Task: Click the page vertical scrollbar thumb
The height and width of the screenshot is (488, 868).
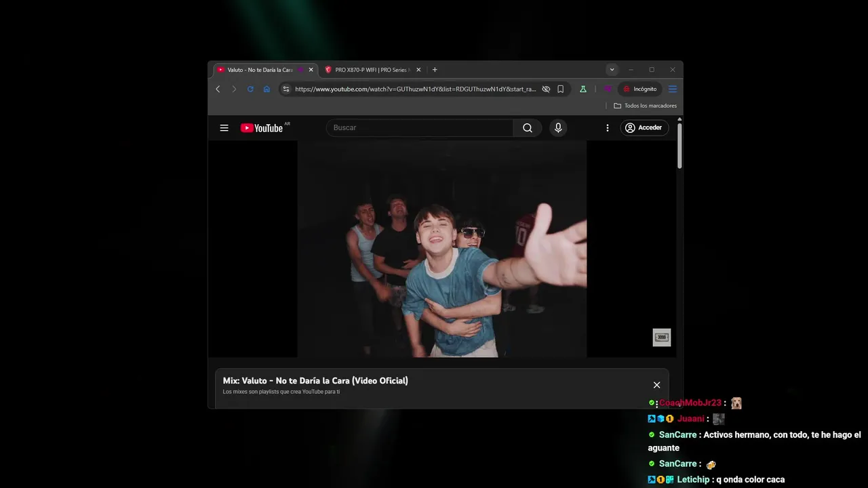Action: (679, 146)
